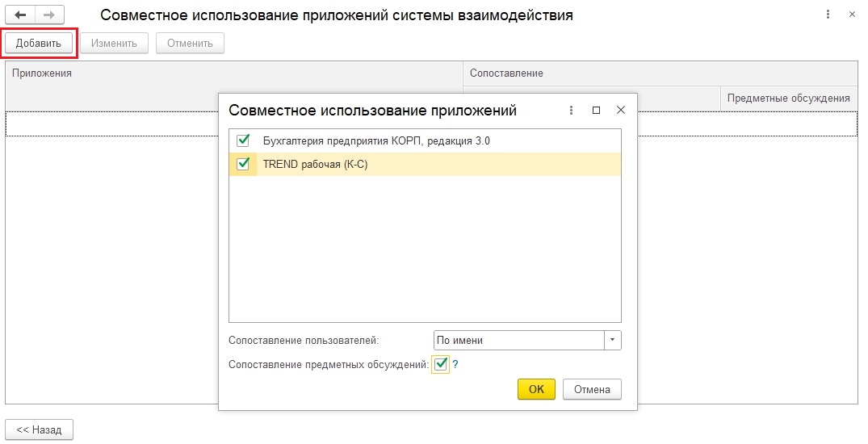This screenshot has width=868, height=444.
Task: Click Отмена in the dialog
Action: (x=593, y=389)
